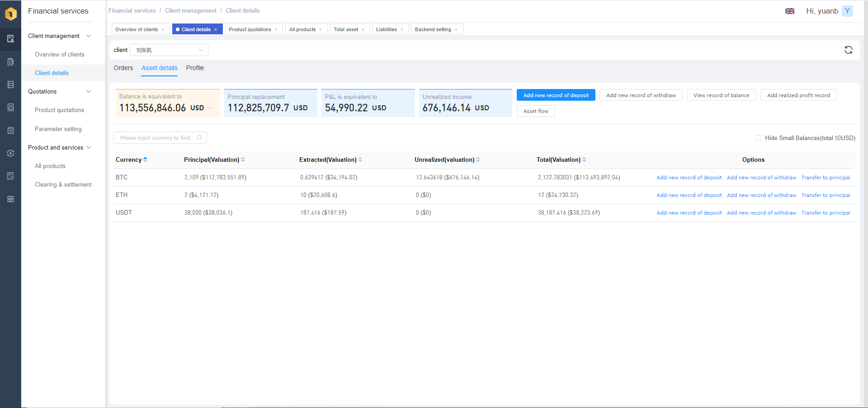The width and height of the screenshot is (868, 408).
Task: Switch to the Profile tab
Action: point(195,68)
